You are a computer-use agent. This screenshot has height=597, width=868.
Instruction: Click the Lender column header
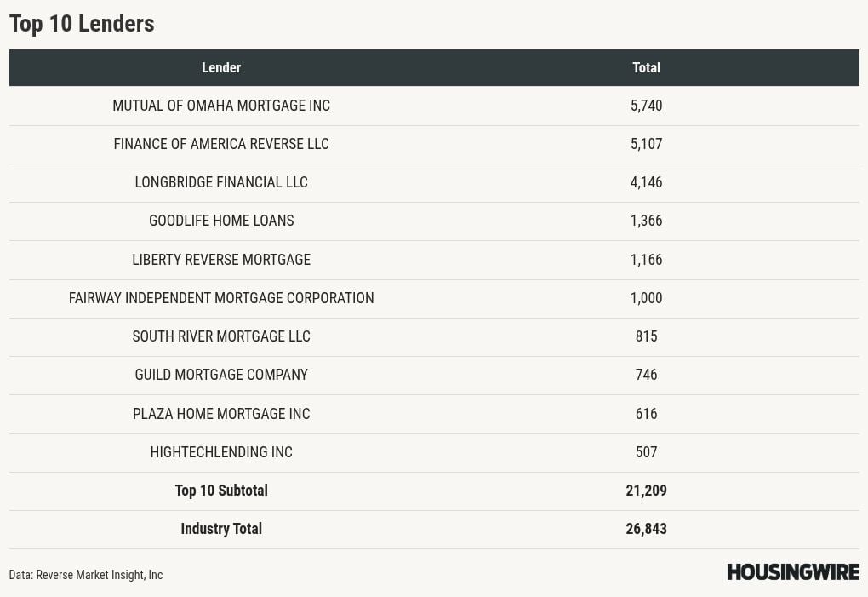tap(221, 67)
